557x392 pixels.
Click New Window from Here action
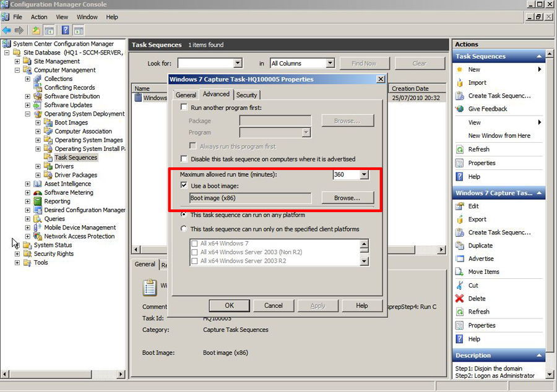pos(499,135)
